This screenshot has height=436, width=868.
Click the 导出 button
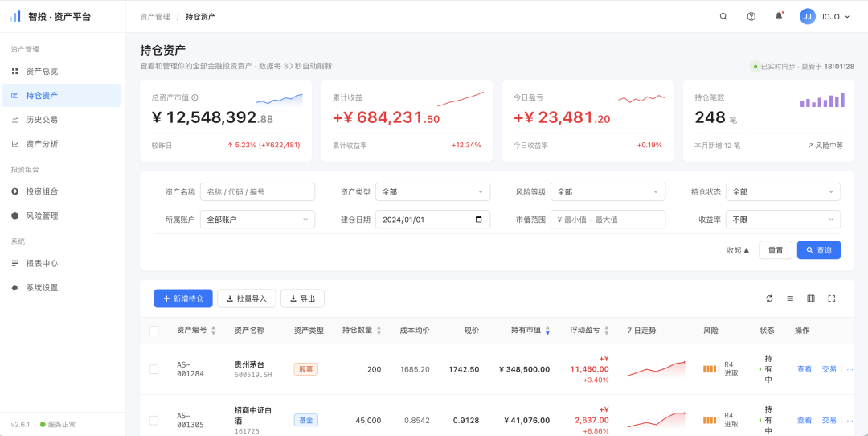tap(303, 298)
